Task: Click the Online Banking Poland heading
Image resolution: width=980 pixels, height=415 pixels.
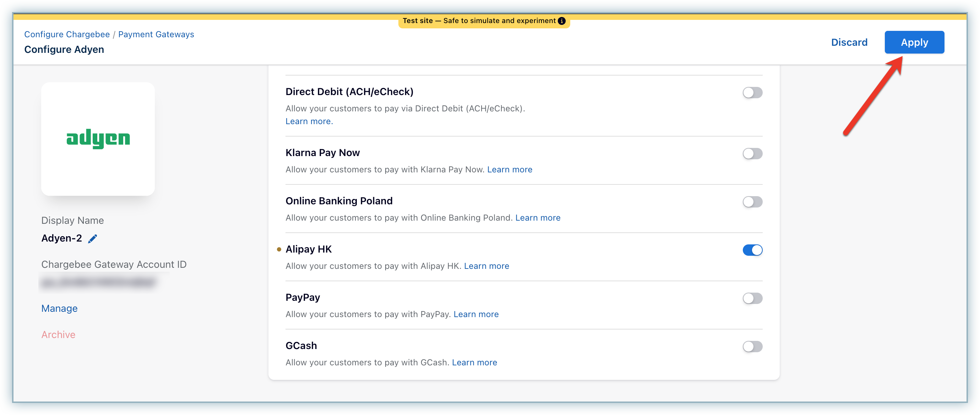Action: pyautogui.click(x=339, y=201)
